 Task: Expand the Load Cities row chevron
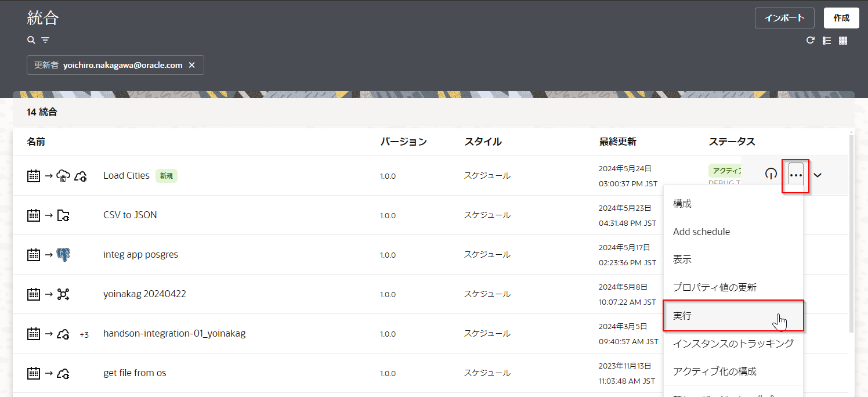[x=818, y=175]
